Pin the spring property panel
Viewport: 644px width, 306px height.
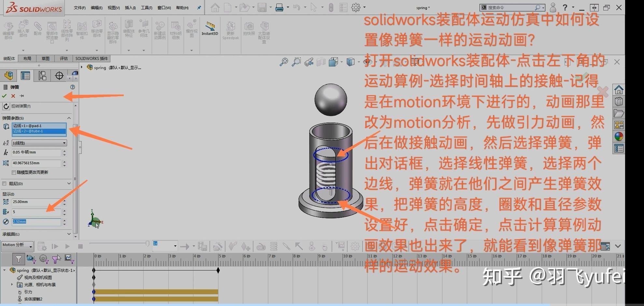pos(22,96)
